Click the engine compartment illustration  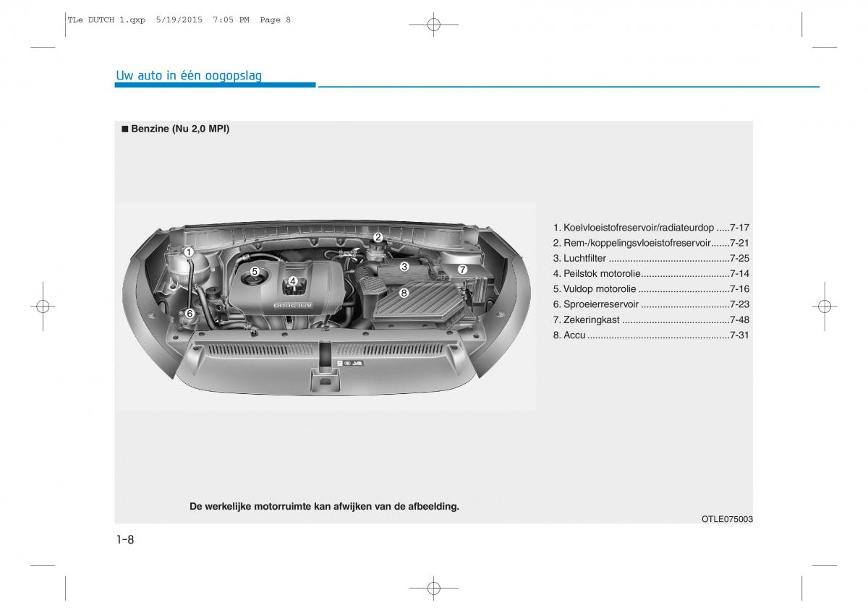pos(325,309)
